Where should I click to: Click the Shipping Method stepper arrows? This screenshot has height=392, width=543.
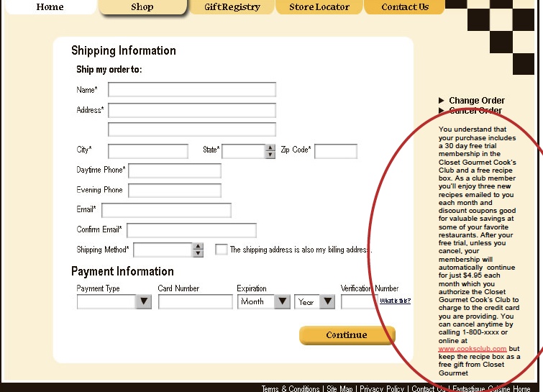[x=198, y=250]
